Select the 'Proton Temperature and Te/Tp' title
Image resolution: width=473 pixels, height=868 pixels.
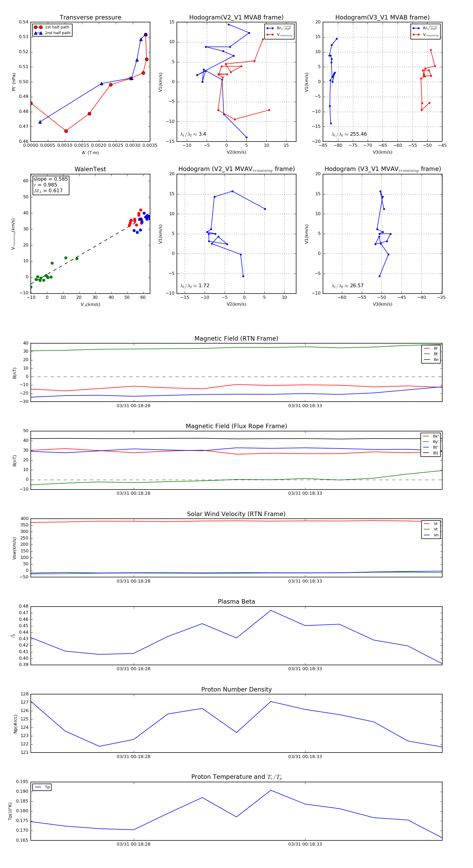click(236, 777)
